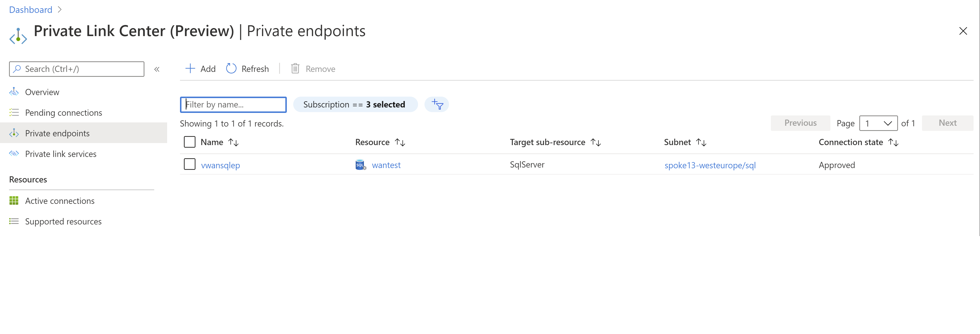Viewport: 980px width, 334px height.
Task: Click the Filter by name field
Action: pos(233,105)
